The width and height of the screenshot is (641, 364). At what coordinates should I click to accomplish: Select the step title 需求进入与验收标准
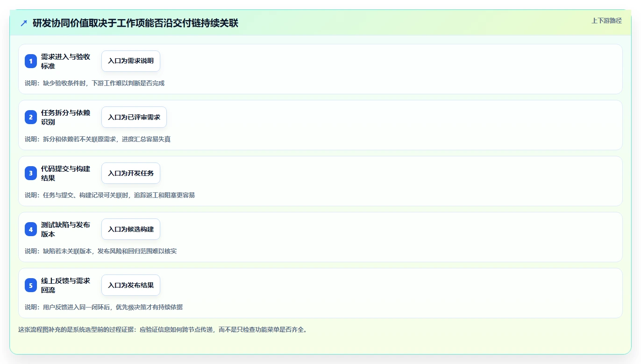click(66, 61)
